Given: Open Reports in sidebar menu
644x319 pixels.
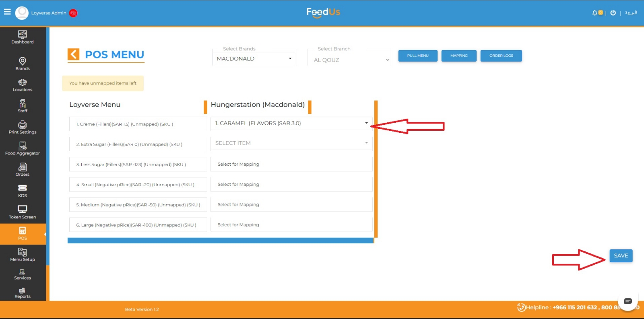Looking at the screenshot, I should coord(23,293).
